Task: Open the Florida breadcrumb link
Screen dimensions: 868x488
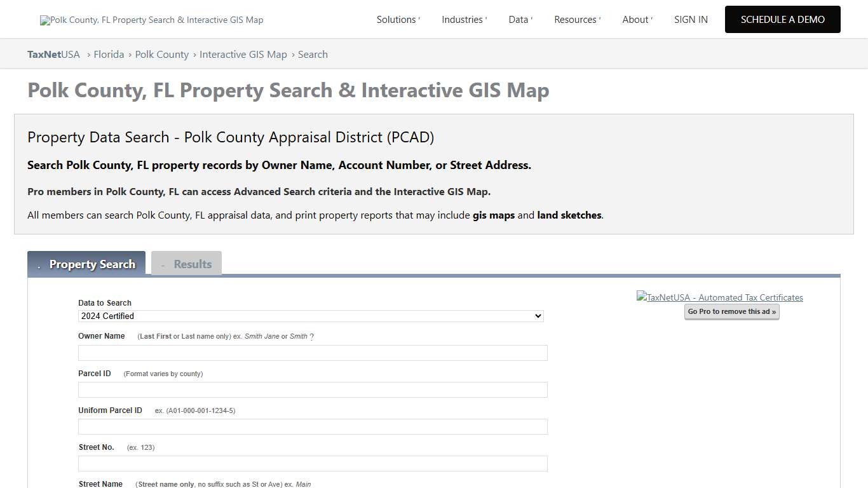Action: 109,54
